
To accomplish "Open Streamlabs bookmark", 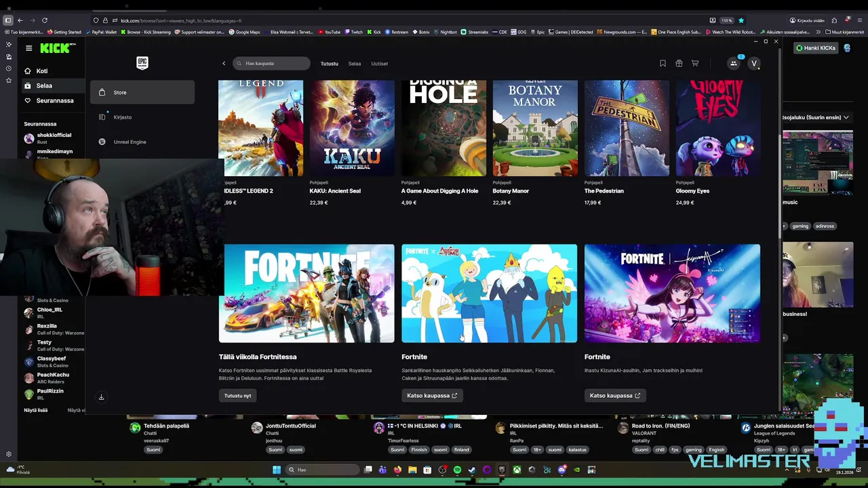I will (475, 32).
